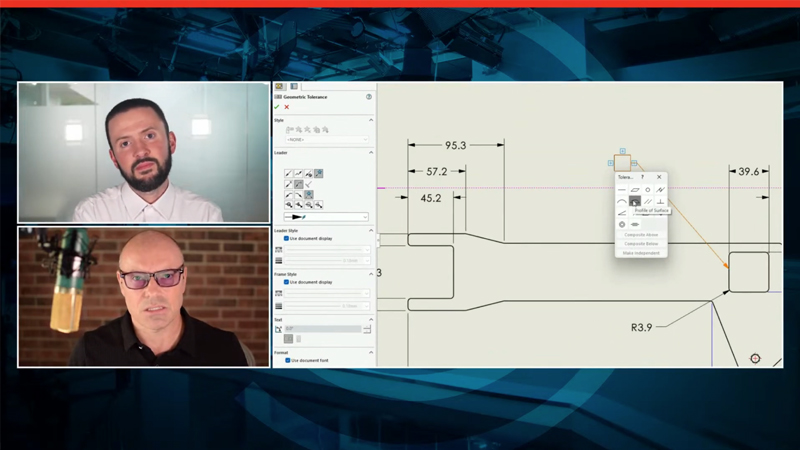Open the Frame Style line type dropdown
Viewport: 800px width, 450px height.
point(327,293)
